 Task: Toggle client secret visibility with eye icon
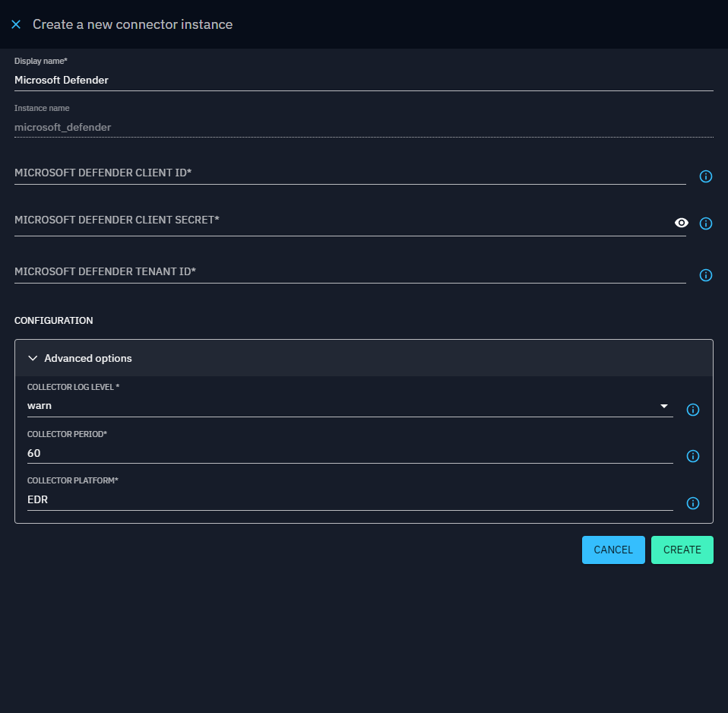(x=682, y=223)
